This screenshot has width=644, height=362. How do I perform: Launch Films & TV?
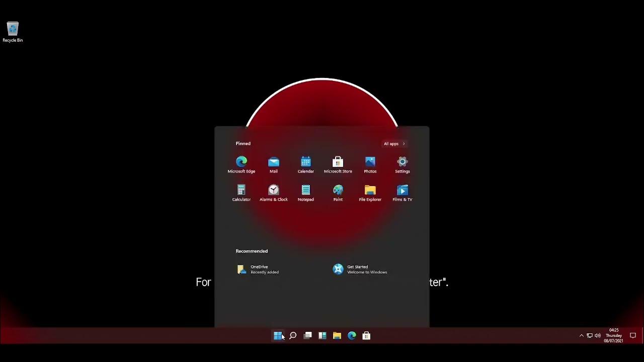[403, 193]
